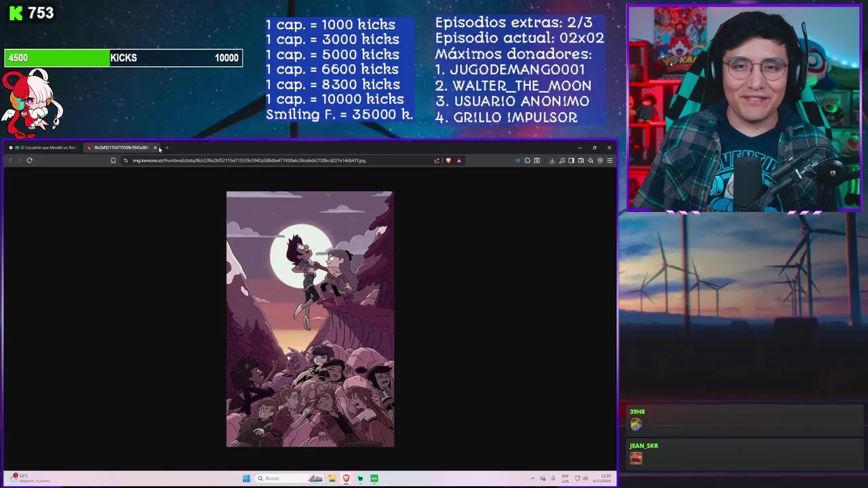
Task: Open the Brave VPN shield icon
Action: pyautogui.click(x=600, y=161)
